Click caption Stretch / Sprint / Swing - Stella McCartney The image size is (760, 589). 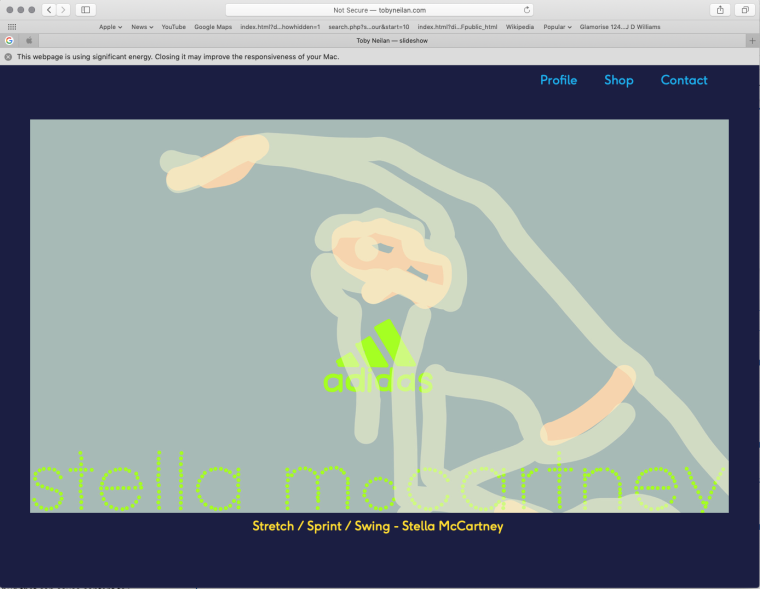click(378, 526)
